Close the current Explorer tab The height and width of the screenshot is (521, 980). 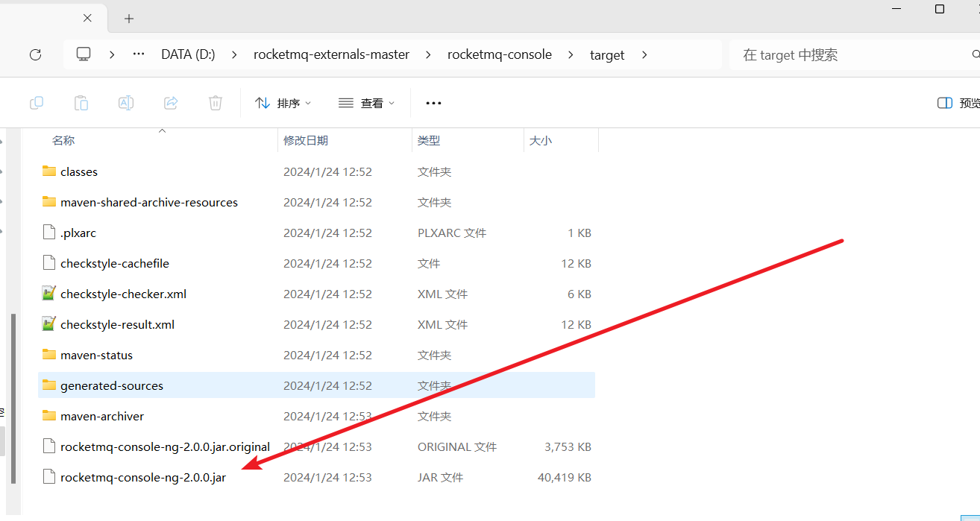(87, 18)
